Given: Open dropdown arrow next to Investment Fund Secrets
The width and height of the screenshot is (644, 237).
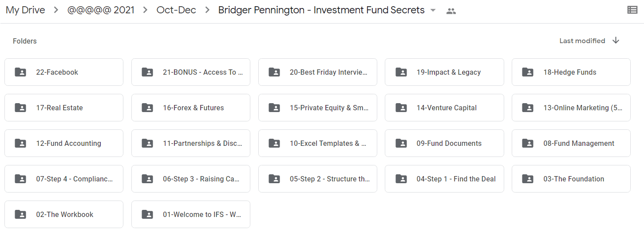Looking at the screenshot, I should coord(433,11).
